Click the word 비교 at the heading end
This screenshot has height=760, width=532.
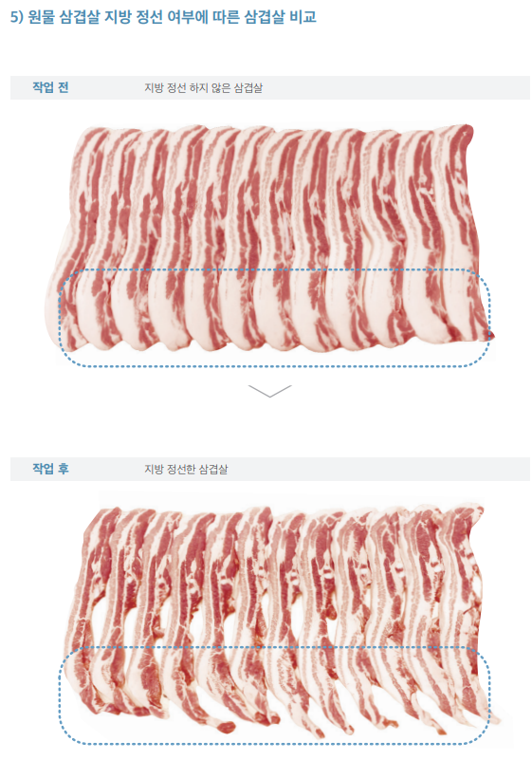[303, 17]
